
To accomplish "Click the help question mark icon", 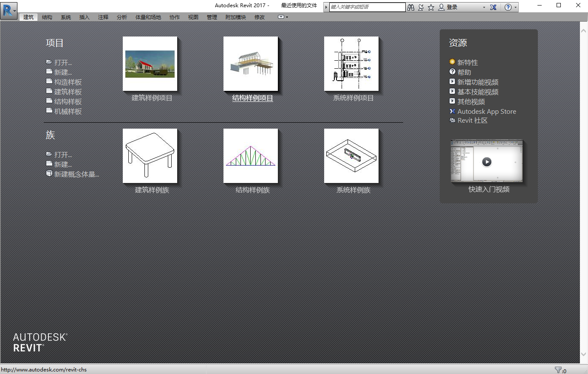I will pos(508,7).
